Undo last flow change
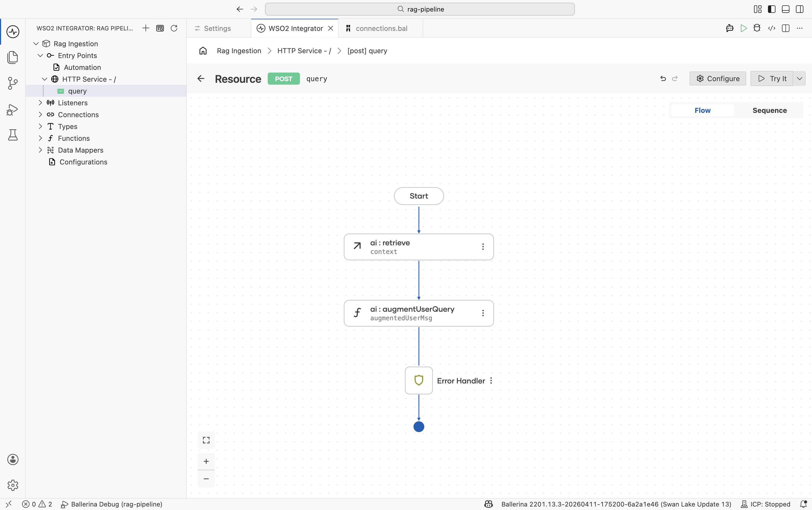The width and height of the screenshot is (812, 510). (x=663, y=78)
